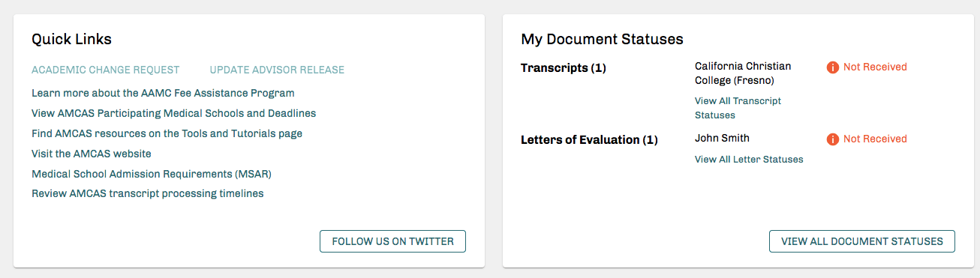The image size is (980, 278).
Task: Open View All Transcript Statuses link
Action: click(738, 108)
